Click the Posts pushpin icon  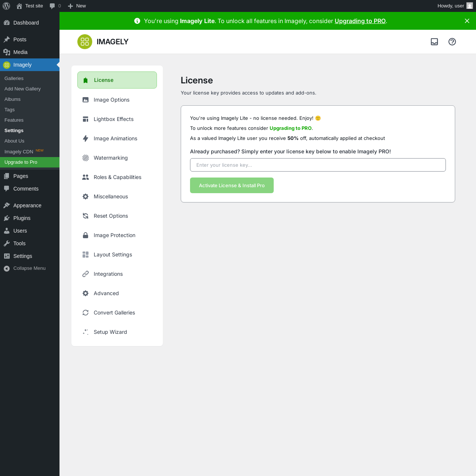[7, 39]
